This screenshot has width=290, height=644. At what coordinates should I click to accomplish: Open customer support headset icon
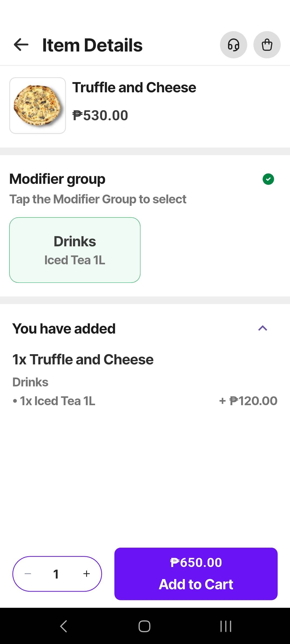[233, 45]
